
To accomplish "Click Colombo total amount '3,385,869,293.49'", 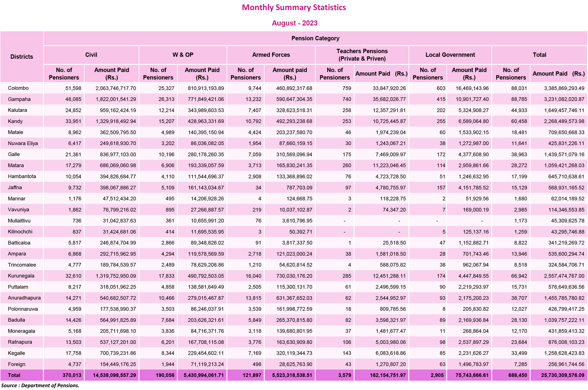I will tap(564, 88).
